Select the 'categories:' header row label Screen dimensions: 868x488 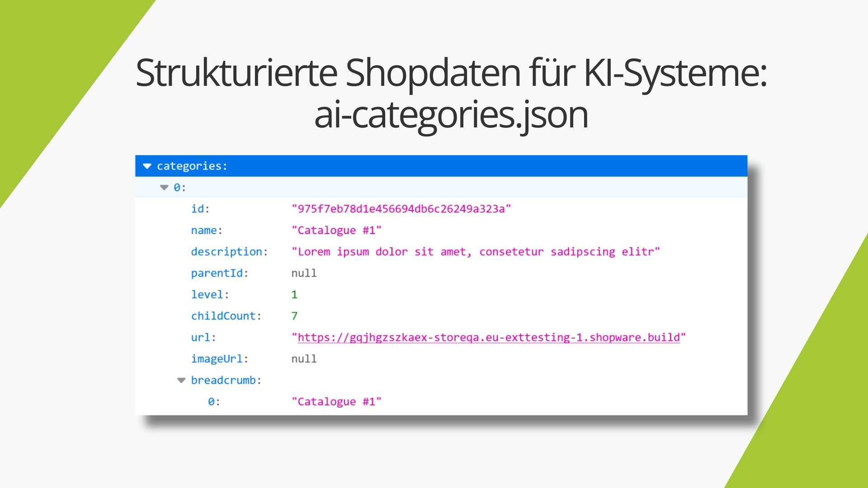coord(192,166)
